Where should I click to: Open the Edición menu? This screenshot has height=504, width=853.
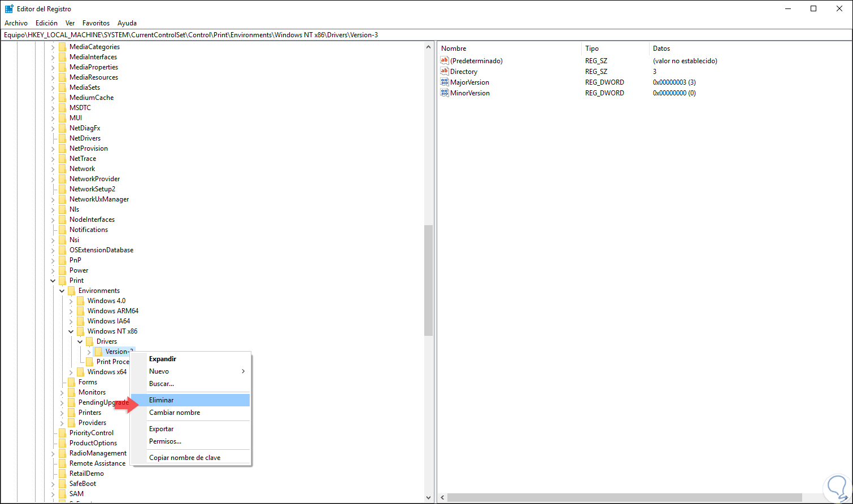coord(46,23)
